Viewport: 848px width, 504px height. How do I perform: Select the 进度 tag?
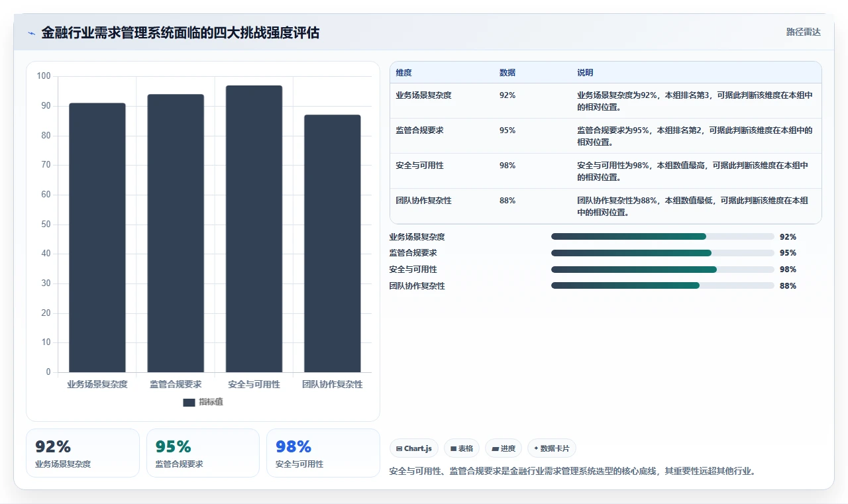pyautogui.click(x=503, y=448)
